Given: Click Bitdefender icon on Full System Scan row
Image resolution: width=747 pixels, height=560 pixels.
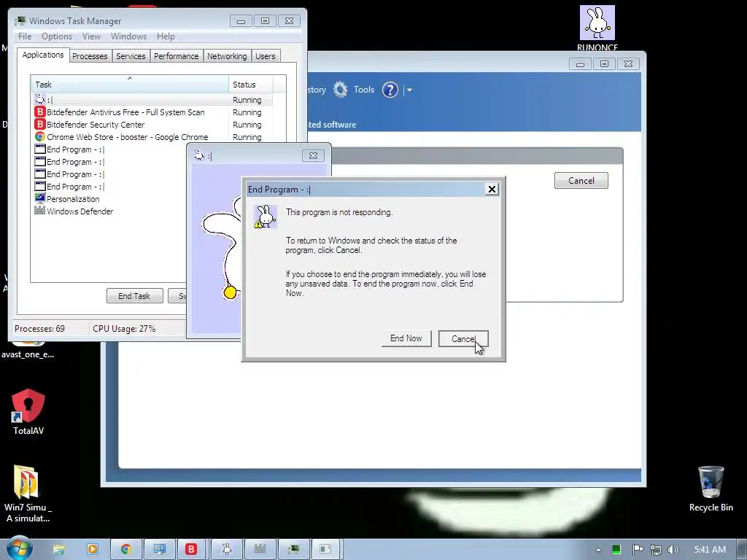Looking at the screenshot, I should (40, 112).
